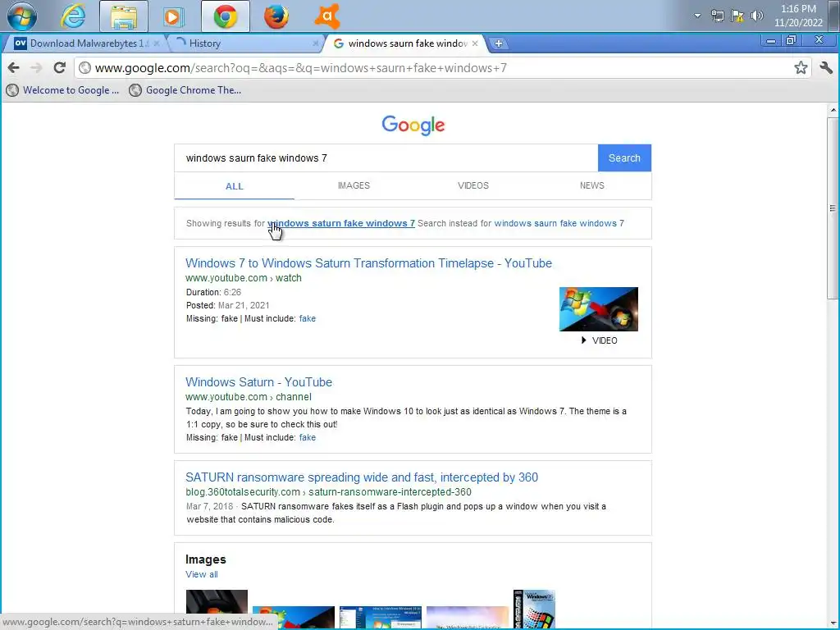Switch to the VIDEOS results tab
Image resolution: width=840 pixels, height=630 pixels.
[x=473, y=185]
